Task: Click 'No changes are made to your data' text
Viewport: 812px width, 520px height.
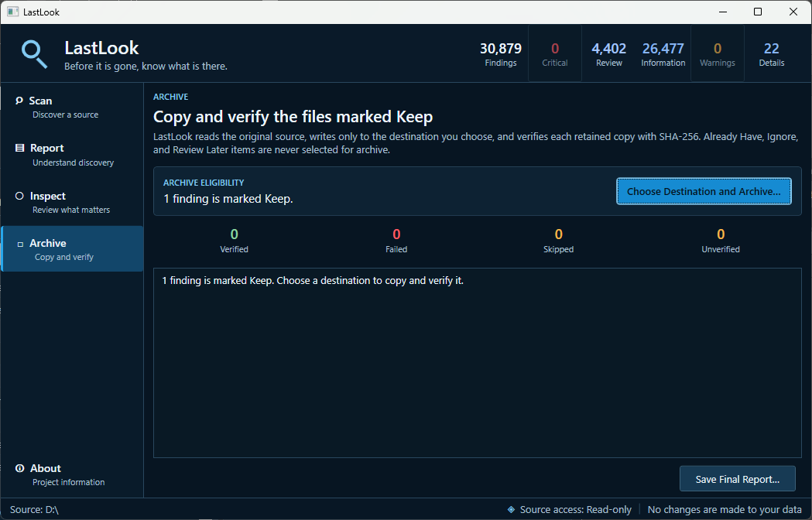Action: pyautogui.click(x=725, y=510)
